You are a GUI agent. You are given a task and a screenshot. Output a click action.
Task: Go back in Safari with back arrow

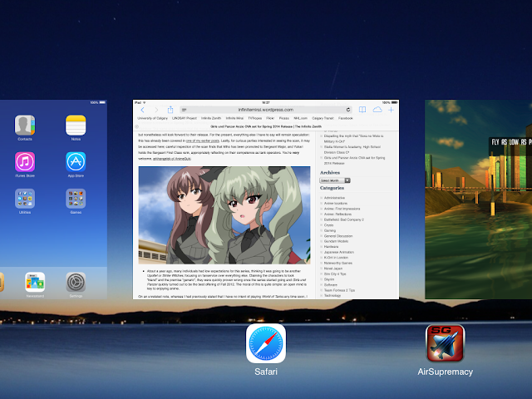pyautogui.click(x=142, y=110)
